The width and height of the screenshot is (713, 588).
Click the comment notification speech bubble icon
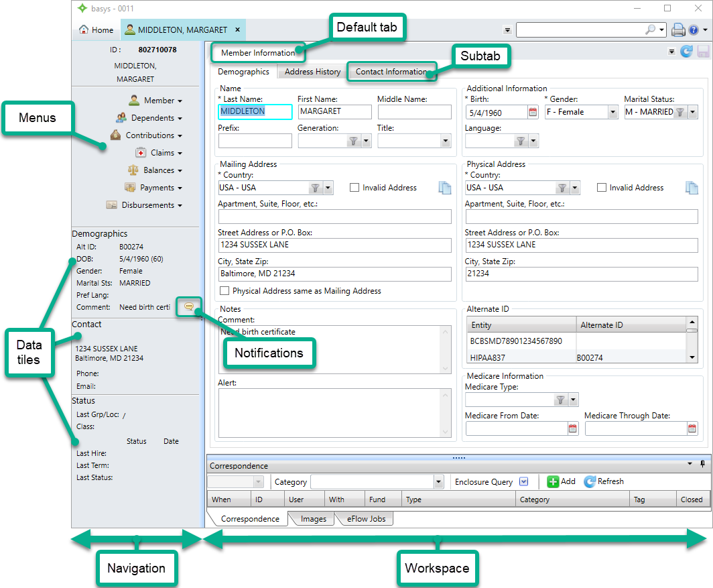[x=189, y=306]
